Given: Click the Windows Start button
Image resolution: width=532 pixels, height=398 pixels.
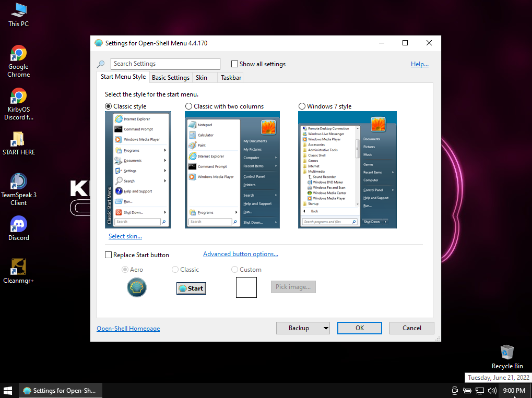Looking at the screenshot, I should pos(7,391).
